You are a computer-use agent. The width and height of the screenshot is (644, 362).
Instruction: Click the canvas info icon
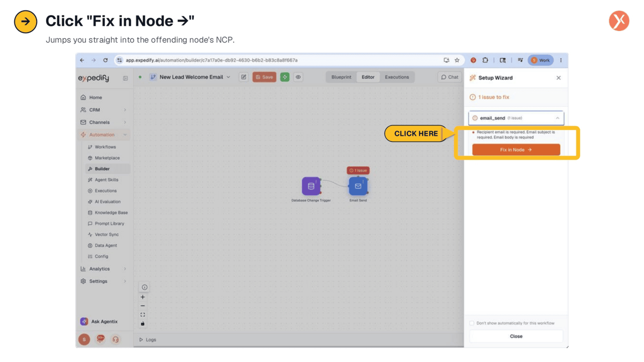coord(144,287)
